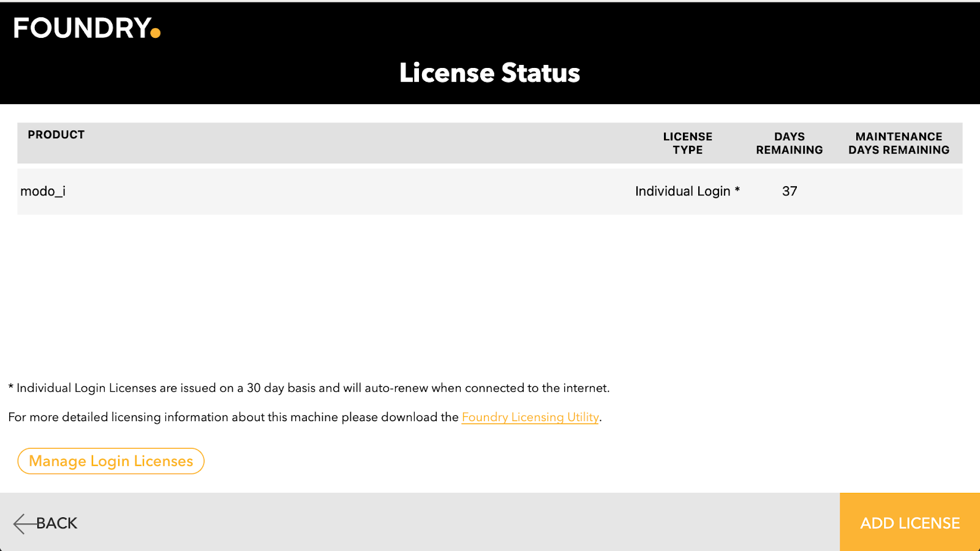Screen dimensions: 980x551
Task: Open the Foundry Licensing Utility link
Action: point(530,417)
